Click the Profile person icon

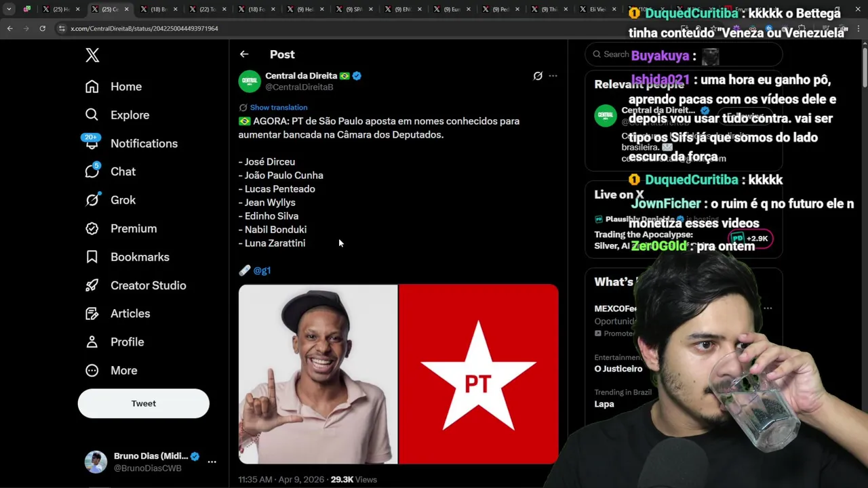92,342
